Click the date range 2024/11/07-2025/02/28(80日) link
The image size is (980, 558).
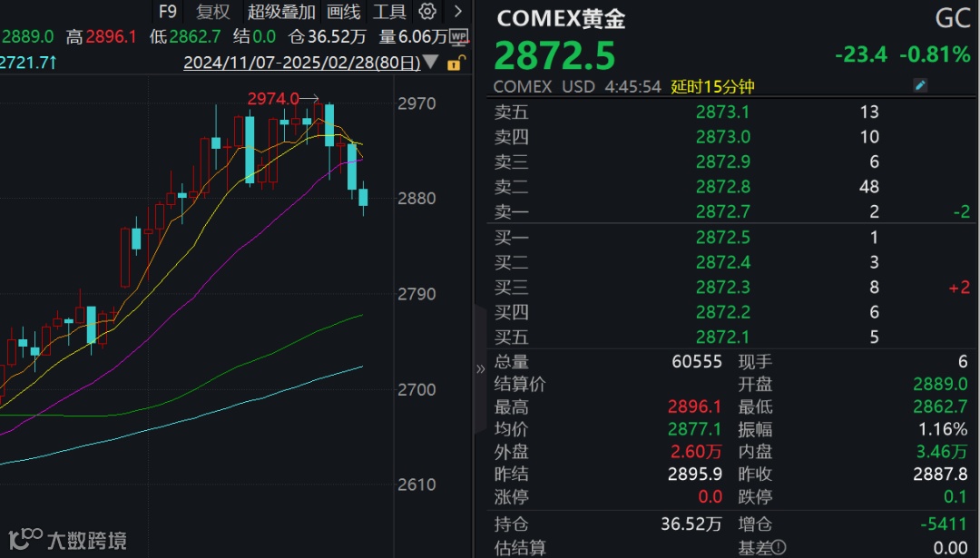(302, 64)
